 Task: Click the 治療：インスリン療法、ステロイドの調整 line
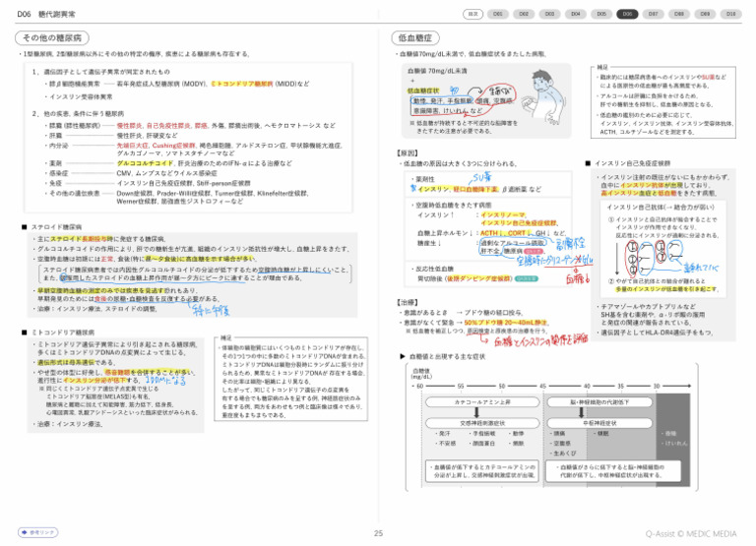pyautogui.click(x=96, y=309)
